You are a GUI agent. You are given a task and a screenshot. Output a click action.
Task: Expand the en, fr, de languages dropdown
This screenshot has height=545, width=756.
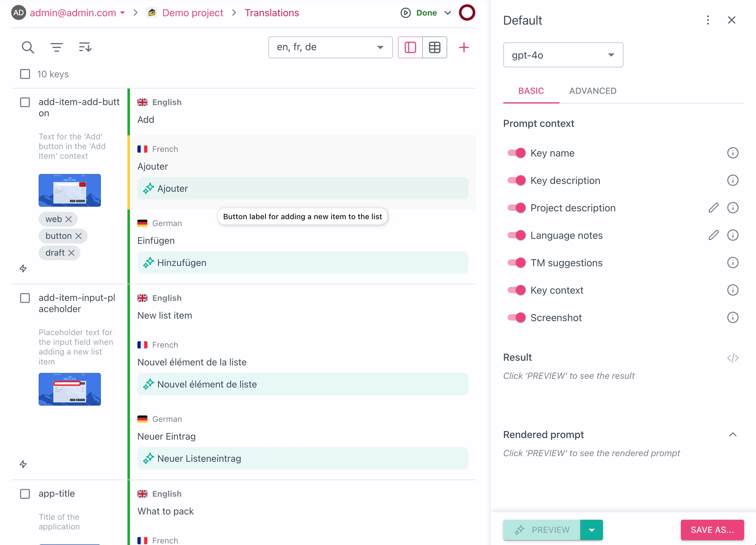click(x=330, y=47)
